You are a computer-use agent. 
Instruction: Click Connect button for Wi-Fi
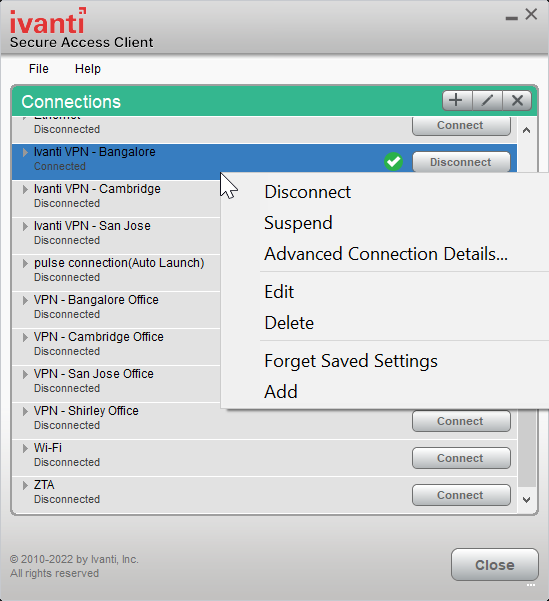(x=461, y=458)
